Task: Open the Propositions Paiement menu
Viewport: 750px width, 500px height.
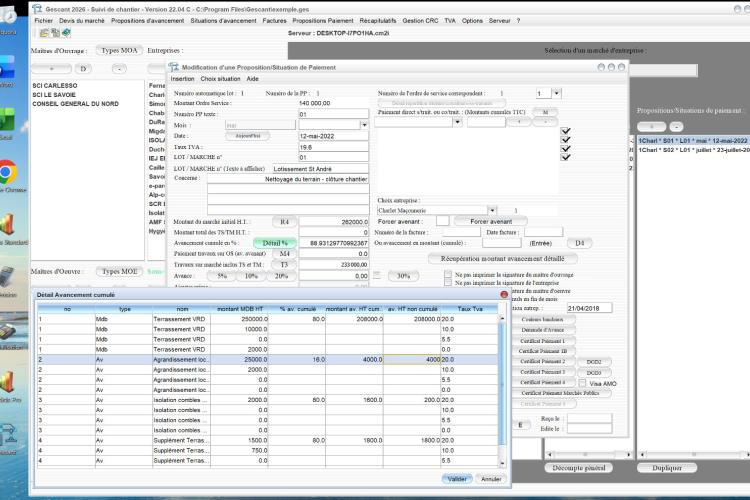Action: [x=323, y=21]
